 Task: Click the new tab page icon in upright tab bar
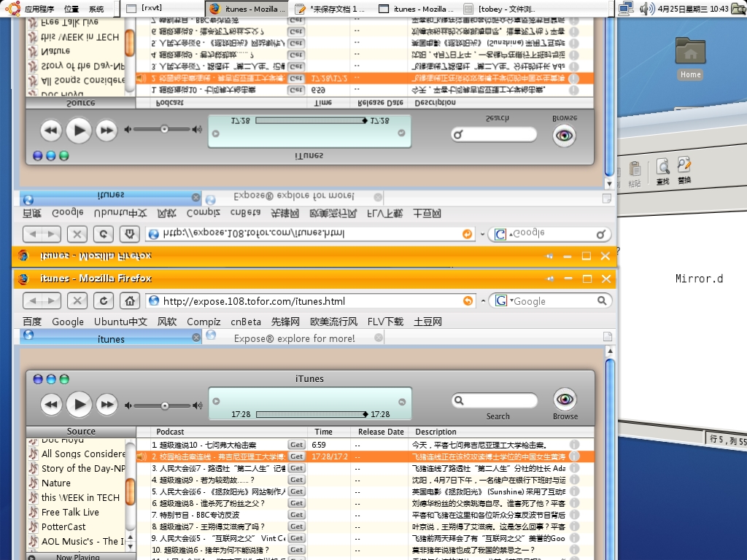pos(608,337)
